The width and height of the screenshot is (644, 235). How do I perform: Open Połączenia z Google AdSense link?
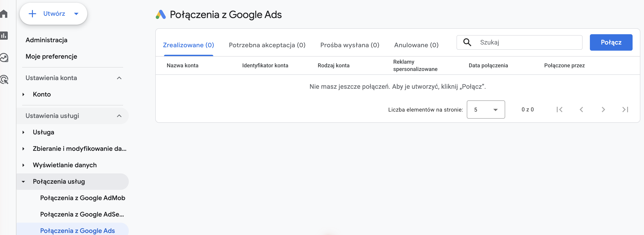(x=82, y=214)
